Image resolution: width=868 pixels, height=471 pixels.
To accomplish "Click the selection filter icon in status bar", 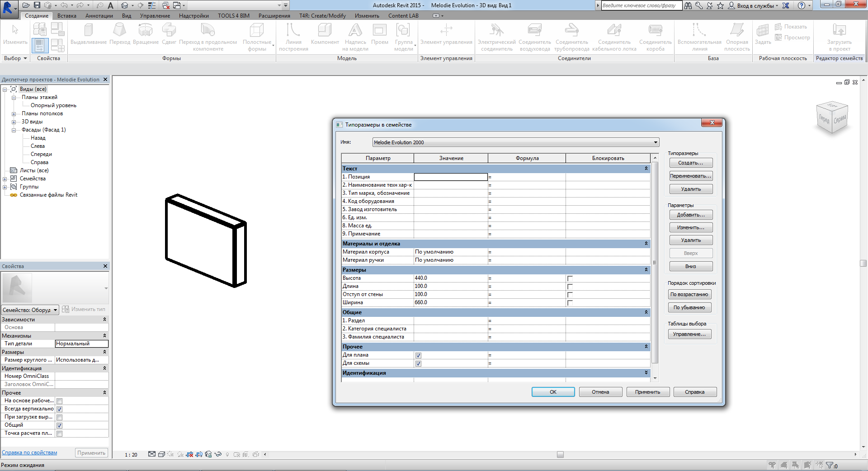I will 830,465.
